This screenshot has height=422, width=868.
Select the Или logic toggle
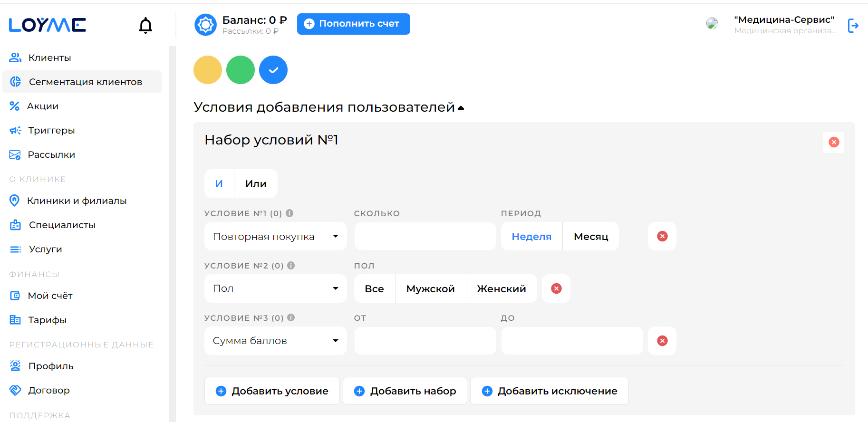tap(256, 183)
